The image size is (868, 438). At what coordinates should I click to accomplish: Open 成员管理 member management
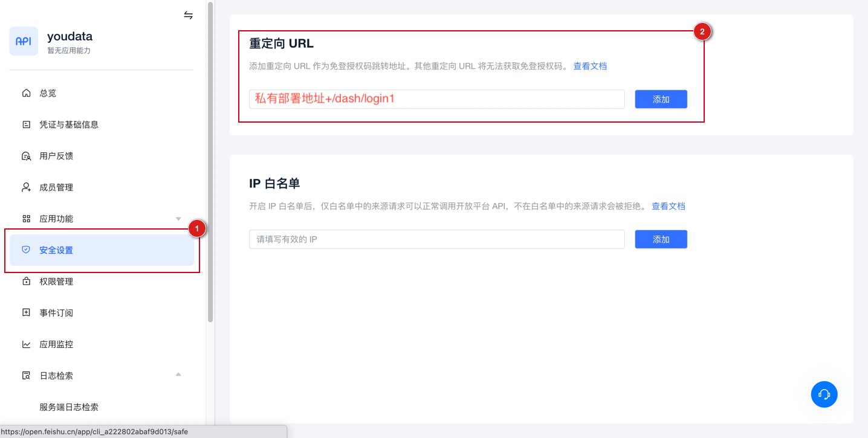click(55, 187)
